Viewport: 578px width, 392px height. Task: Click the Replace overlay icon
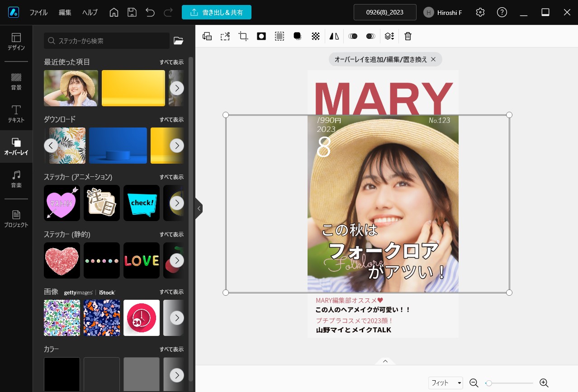(x=207, y=37)
